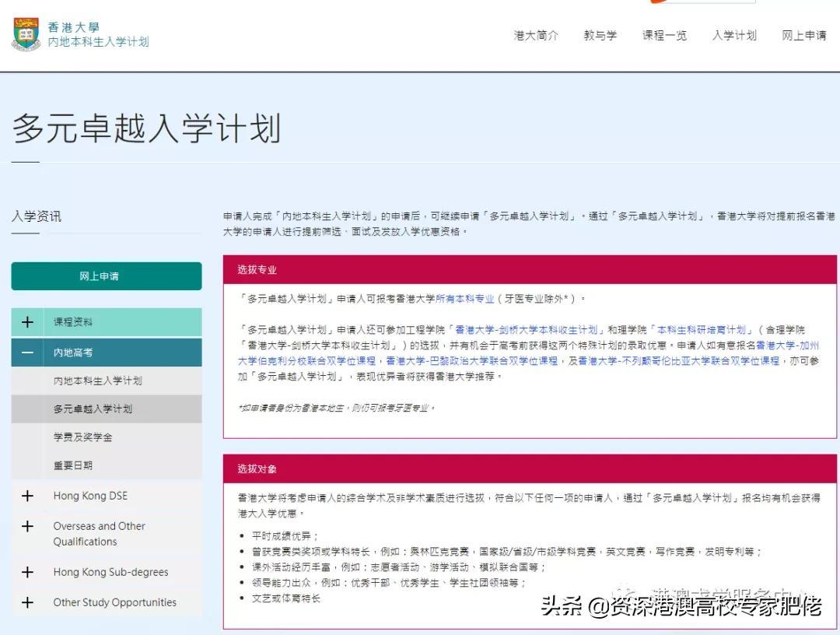Image resolution: width=840 pixels, height=635 pixels.
Task: Click the HKU crest logo
Action: pos(26,34)
